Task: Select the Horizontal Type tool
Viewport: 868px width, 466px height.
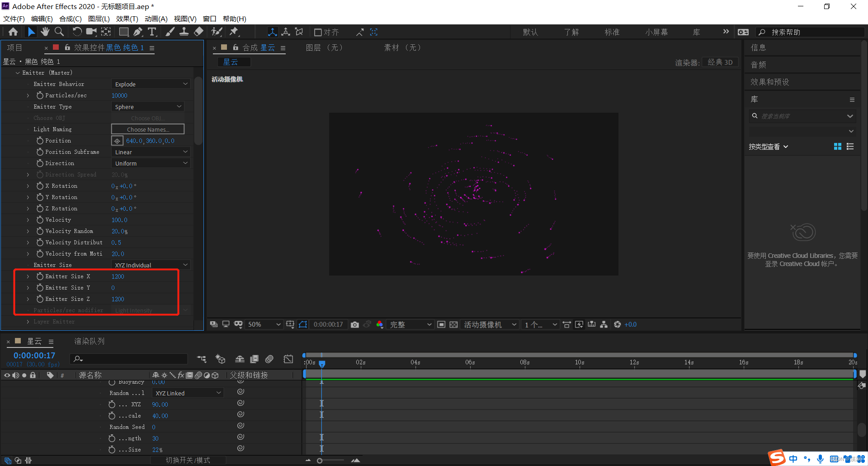Action: point(152,32)
